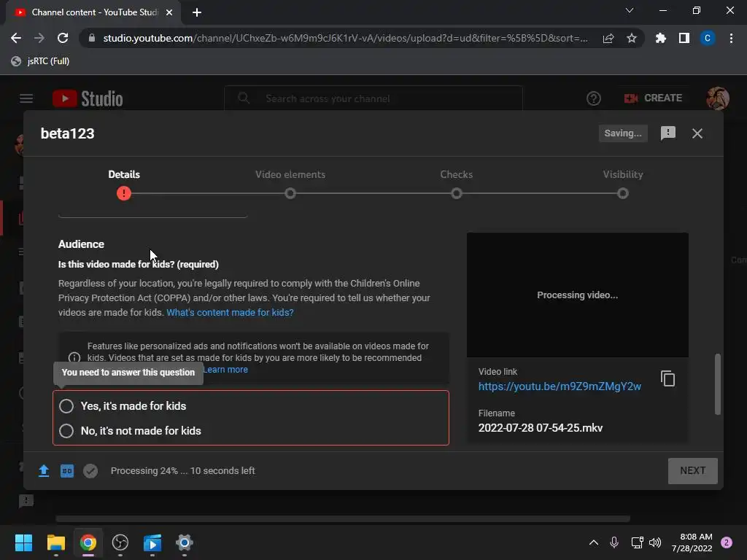Screen dimensions: 747x560
Task: Go to the Visibility step
Action: [x=623, y=174]
